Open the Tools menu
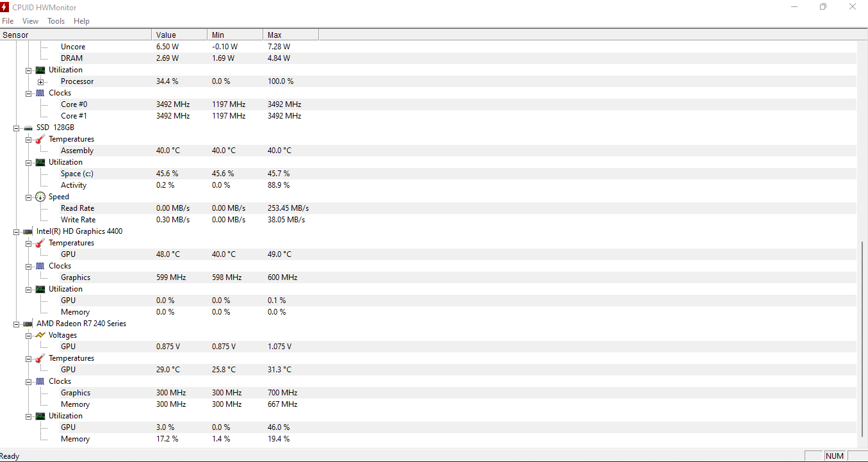The height and width of the screenshot is (462, 868). [x=56, y=21]
